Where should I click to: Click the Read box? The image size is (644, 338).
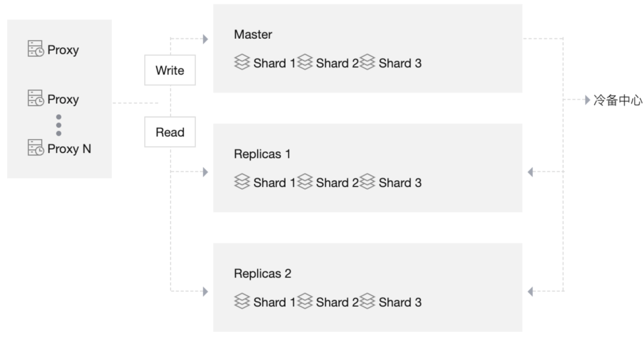tap(170, 132)
